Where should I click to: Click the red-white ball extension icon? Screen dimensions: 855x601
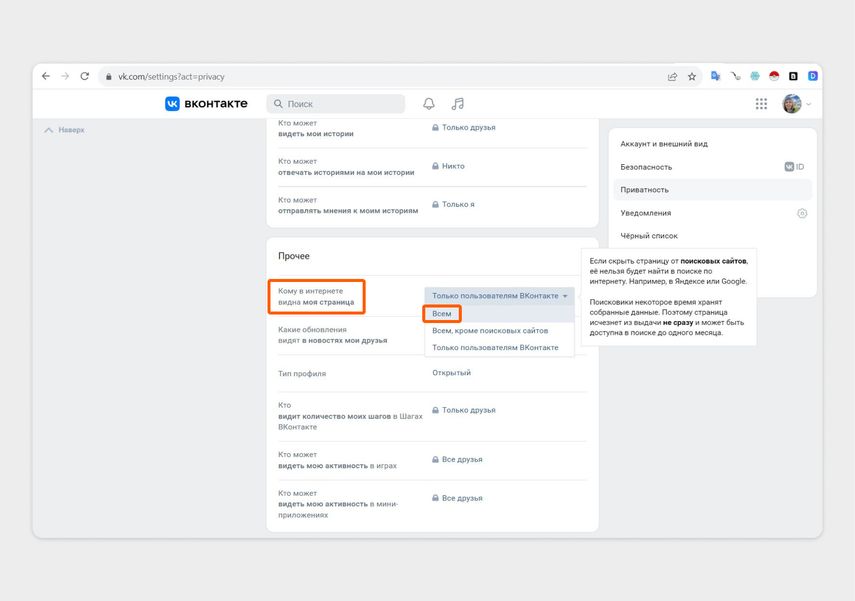coord(774,76)
